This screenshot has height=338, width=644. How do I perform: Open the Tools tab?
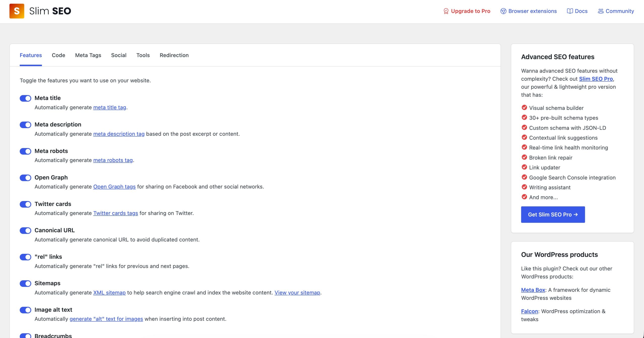tap(143, 55)
